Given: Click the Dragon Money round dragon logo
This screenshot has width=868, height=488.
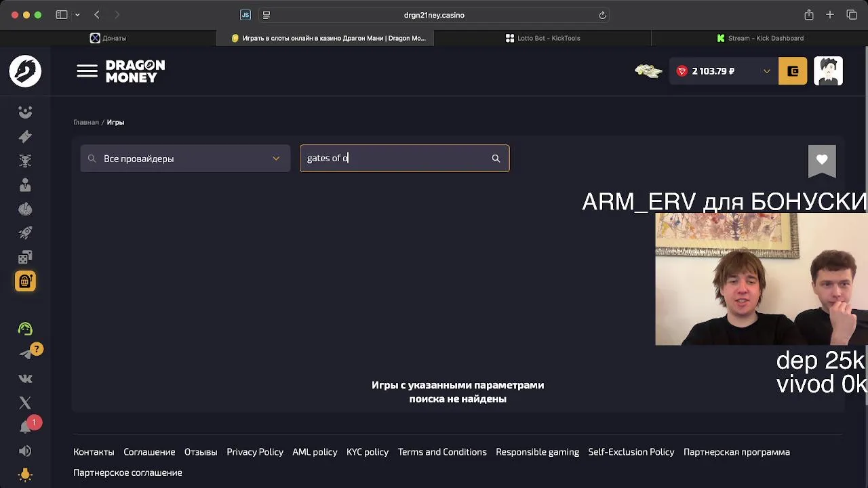Looking at the screenshot, I should 25,71.
